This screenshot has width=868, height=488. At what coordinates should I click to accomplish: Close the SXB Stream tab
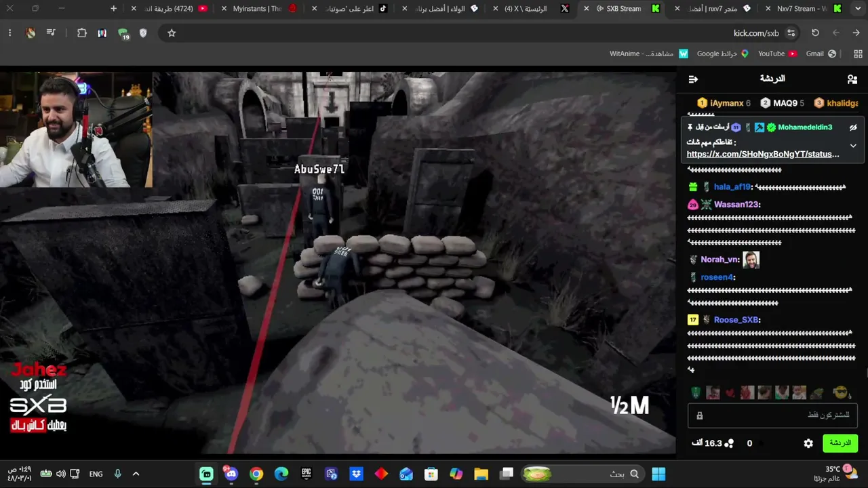[x=587, y=9]
